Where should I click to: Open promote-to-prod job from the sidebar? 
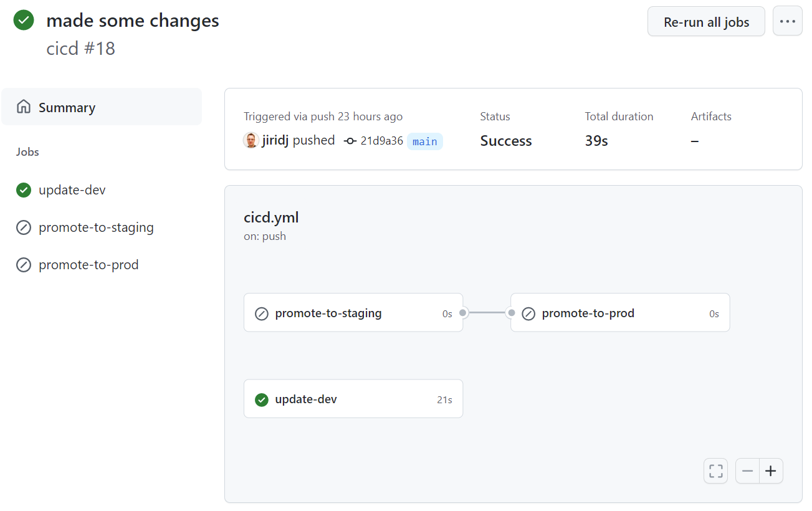point(88,264)
